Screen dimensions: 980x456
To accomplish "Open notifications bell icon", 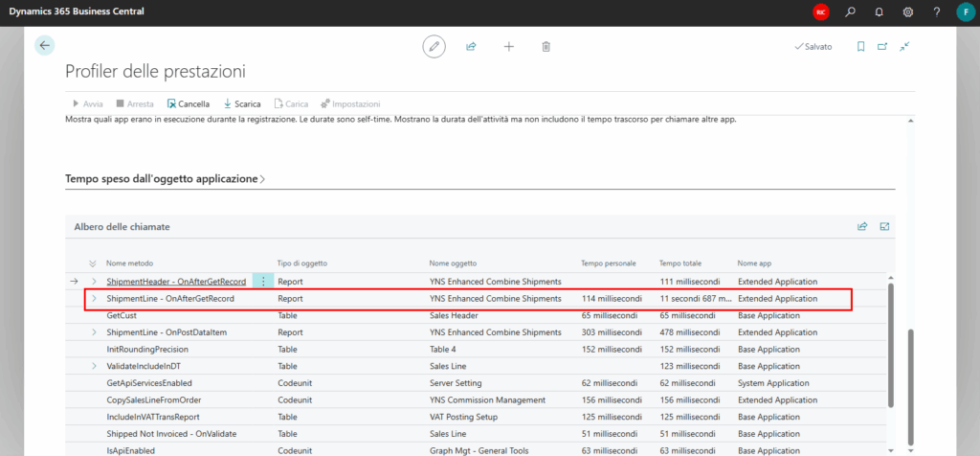I will tap(879, 12).
